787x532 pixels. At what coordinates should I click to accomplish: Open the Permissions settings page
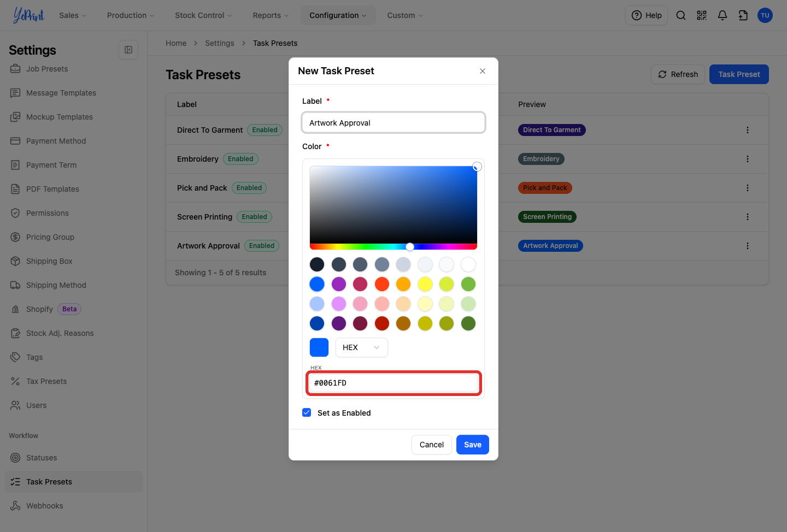[73, 213]
